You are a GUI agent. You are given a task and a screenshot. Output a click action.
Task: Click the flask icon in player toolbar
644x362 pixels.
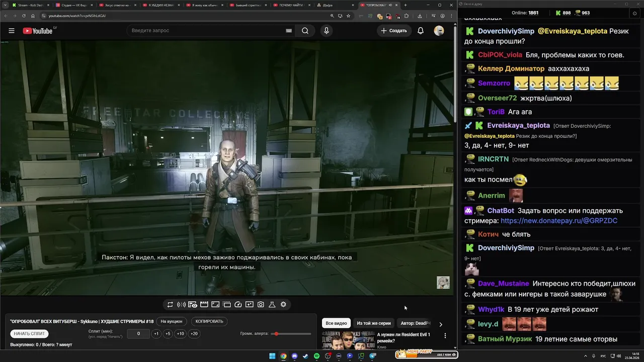pyautogui.click(x=272, y=305)
